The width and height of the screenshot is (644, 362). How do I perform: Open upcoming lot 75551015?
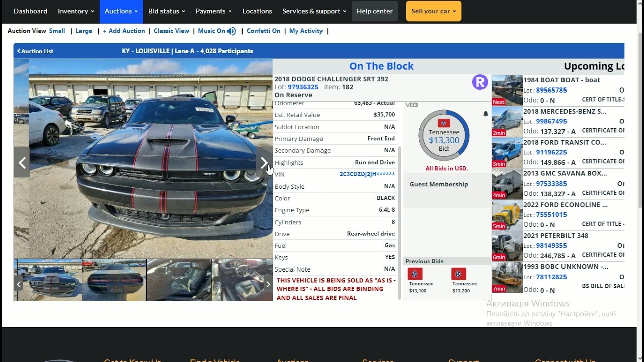(551, 215)
